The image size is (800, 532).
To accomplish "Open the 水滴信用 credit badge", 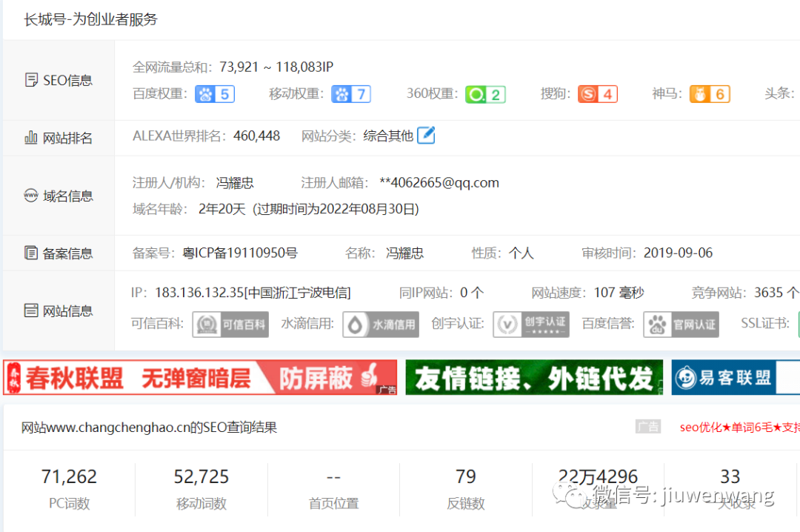I will point(380,325).
